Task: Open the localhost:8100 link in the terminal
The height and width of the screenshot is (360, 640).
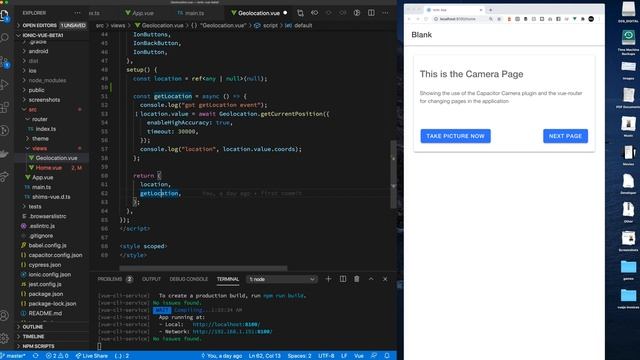Action: click(226, 324)
